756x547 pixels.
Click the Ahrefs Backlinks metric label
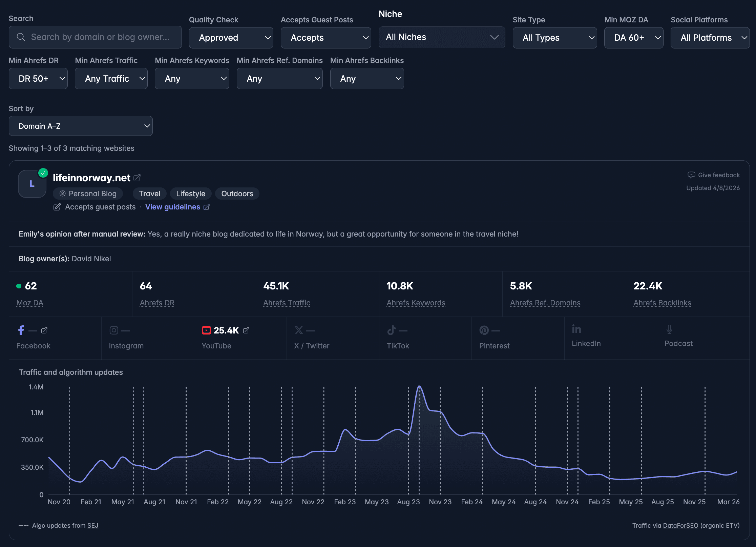pyautogui.click(x=663, y=303)
